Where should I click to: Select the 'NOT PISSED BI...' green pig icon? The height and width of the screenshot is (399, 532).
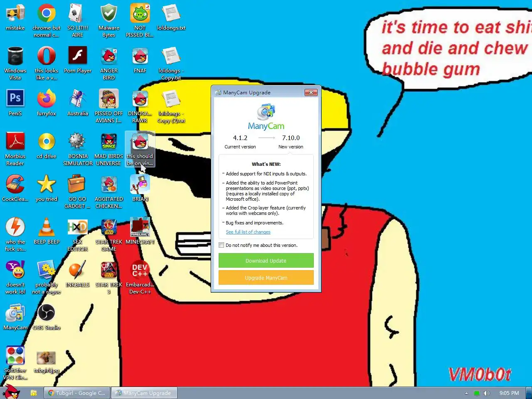140,14
